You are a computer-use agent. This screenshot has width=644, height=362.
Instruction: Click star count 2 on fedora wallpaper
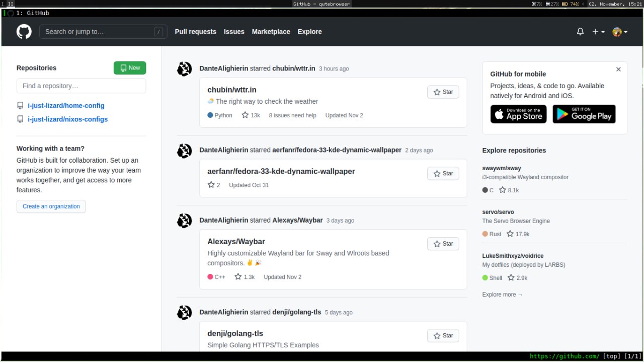click(214, 185)
